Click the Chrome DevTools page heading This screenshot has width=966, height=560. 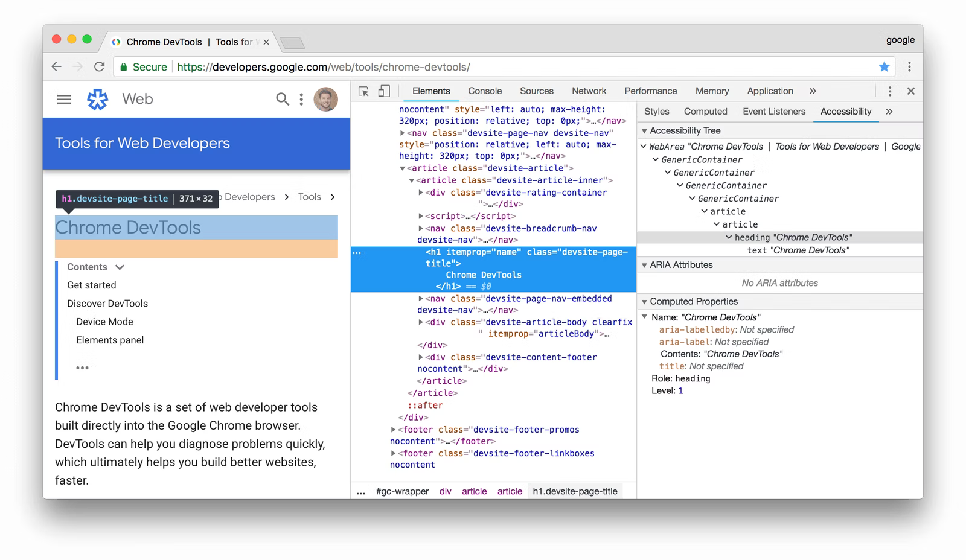(128, 227)
